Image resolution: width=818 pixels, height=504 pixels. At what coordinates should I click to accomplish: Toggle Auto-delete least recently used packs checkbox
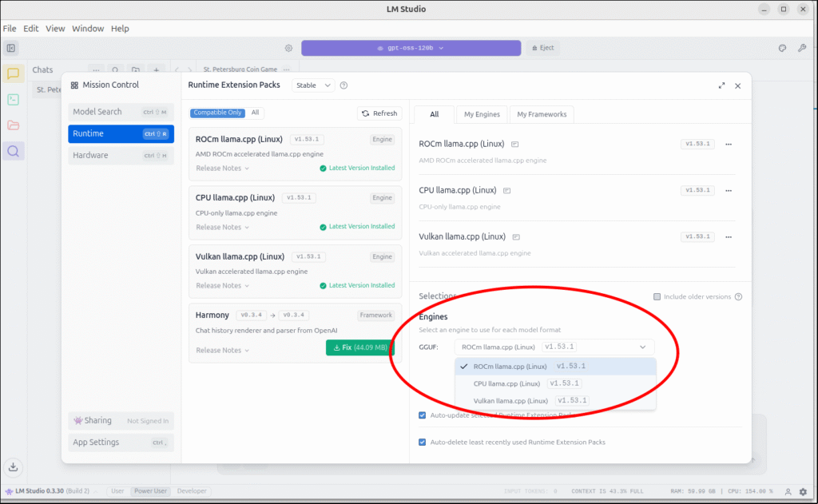tap(423, 442)
